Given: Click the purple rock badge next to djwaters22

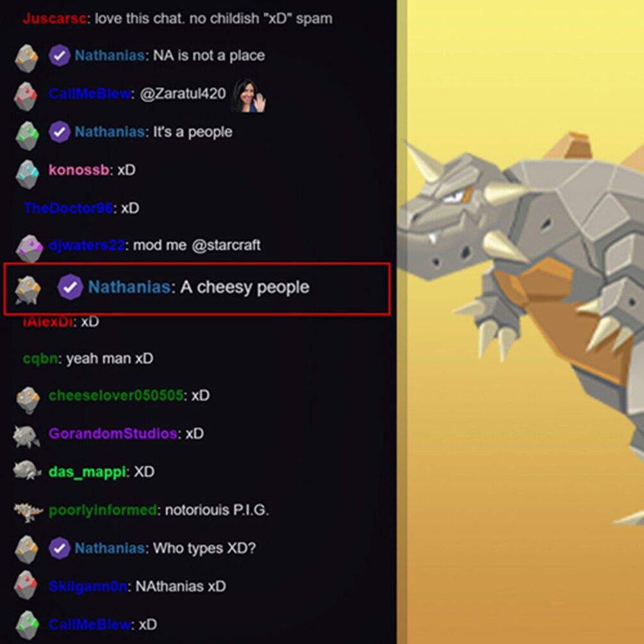Looking at the screenshot, I should click(x=29, y=249).
